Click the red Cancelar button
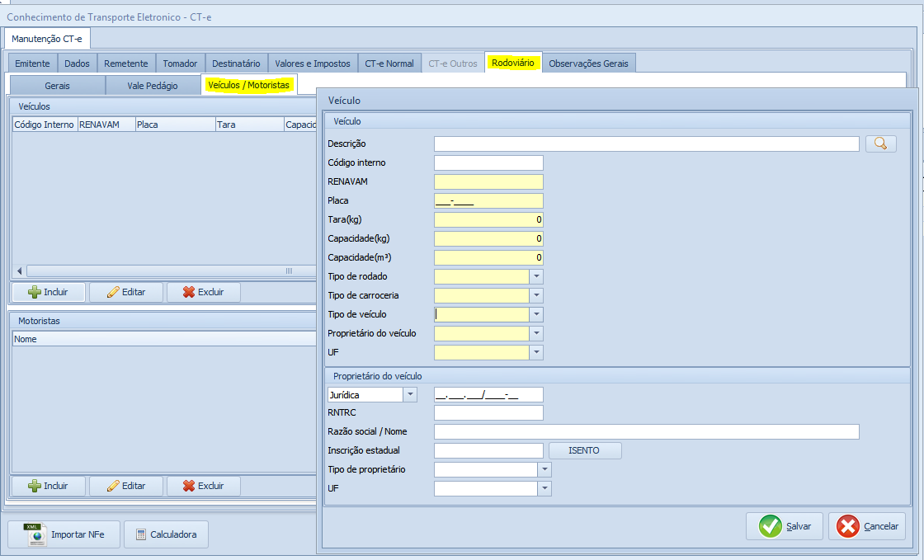Image resolution: width=924 pixels, height=560 pixels. coord(867,526)
